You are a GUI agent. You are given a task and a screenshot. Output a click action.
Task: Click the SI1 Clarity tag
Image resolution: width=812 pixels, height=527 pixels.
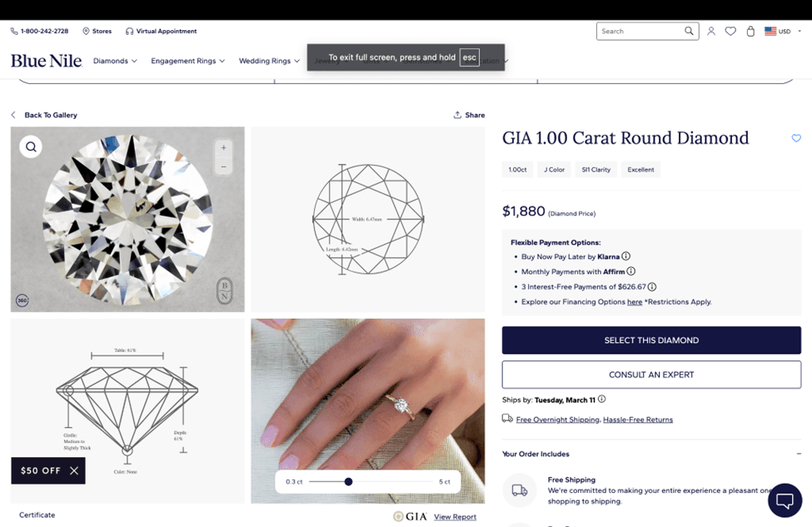pyautogui.click(x=596, y=169)
